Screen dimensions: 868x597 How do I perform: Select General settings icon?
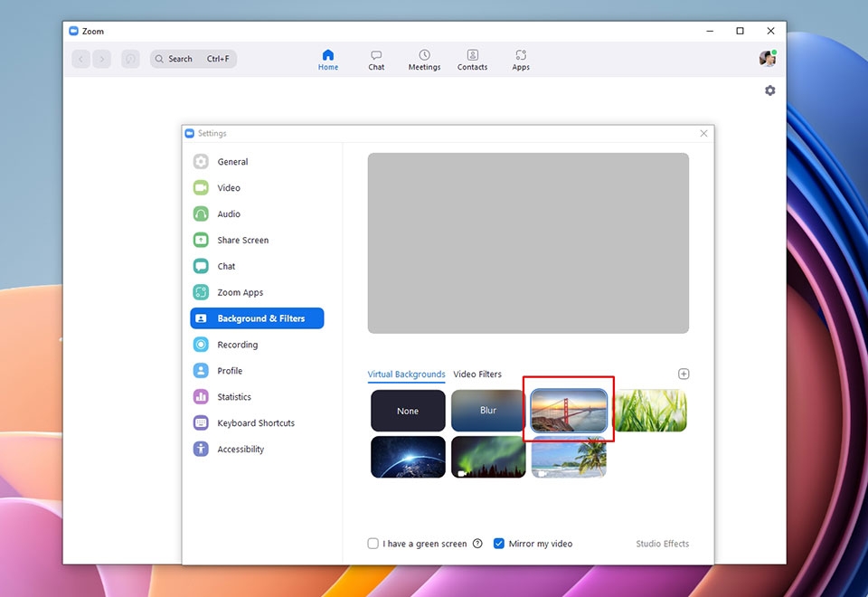click(201, 162)
